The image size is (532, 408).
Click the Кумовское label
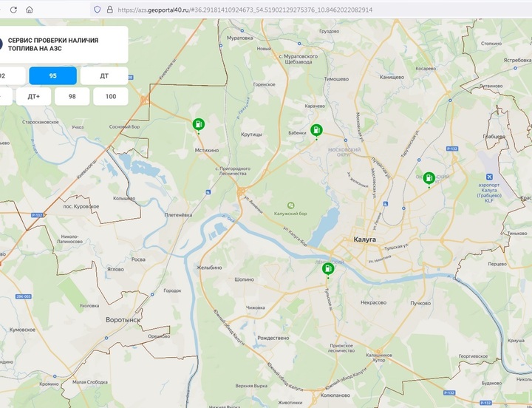click(x=22, y=330)
